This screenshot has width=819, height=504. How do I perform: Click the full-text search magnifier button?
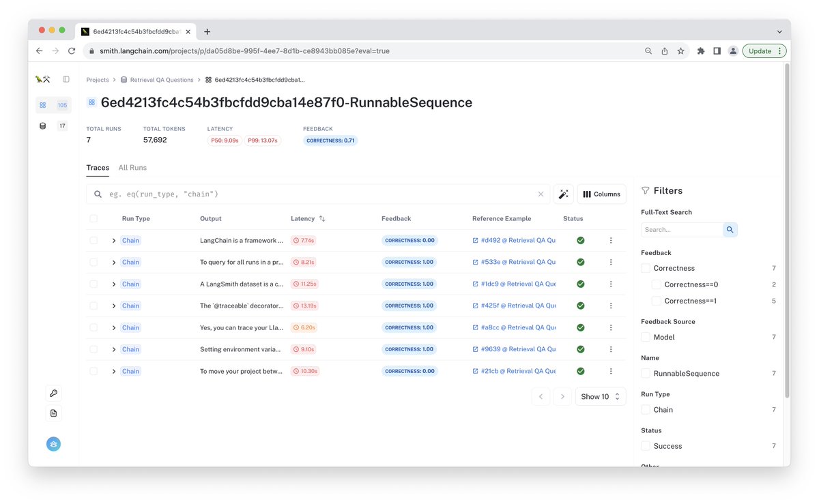(x=730, y=230)
